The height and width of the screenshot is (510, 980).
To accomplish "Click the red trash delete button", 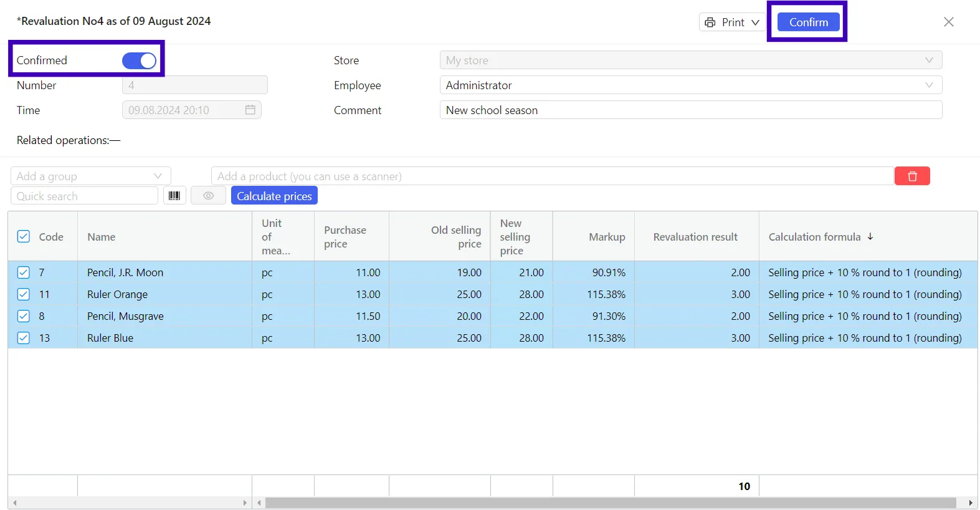I will 912,176.
